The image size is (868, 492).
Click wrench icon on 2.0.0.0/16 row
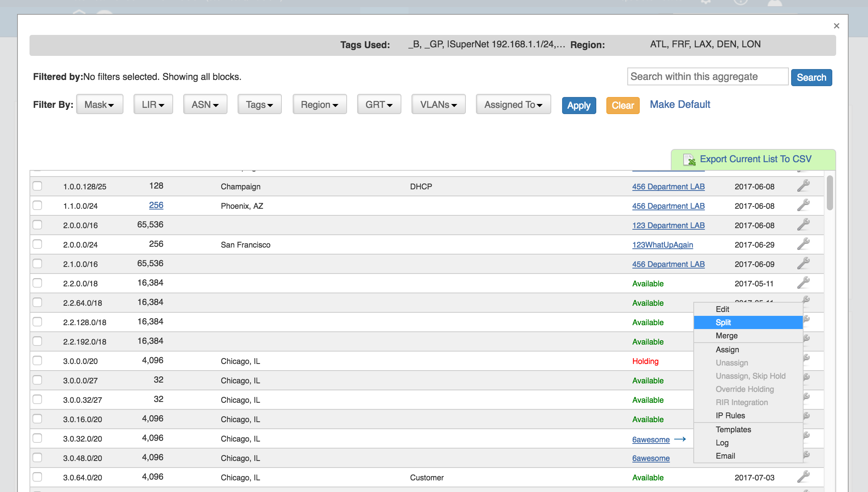[803, 225]
